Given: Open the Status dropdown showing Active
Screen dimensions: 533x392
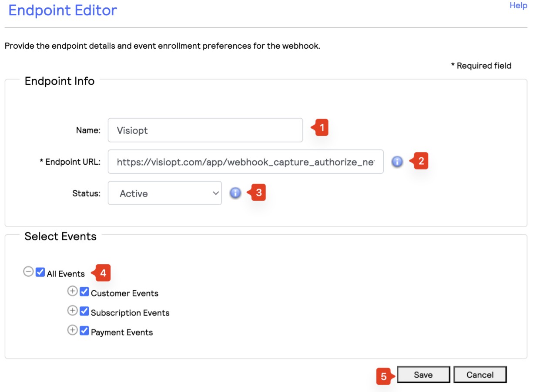Looking at the screenshot, I should (165, 193).
